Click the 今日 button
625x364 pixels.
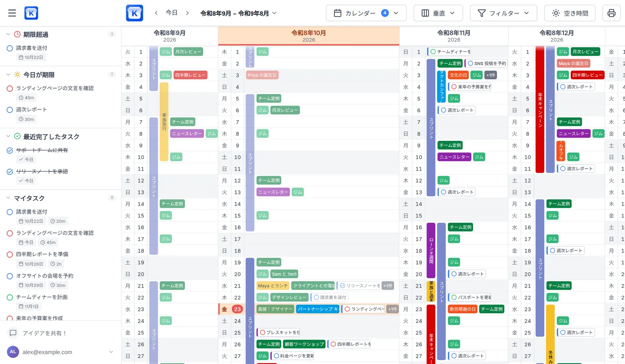pos(171,13)
